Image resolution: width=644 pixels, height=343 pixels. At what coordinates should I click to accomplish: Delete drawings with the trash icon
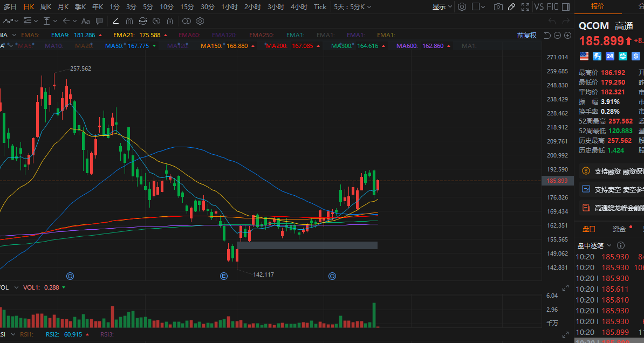tap(170, 21)
